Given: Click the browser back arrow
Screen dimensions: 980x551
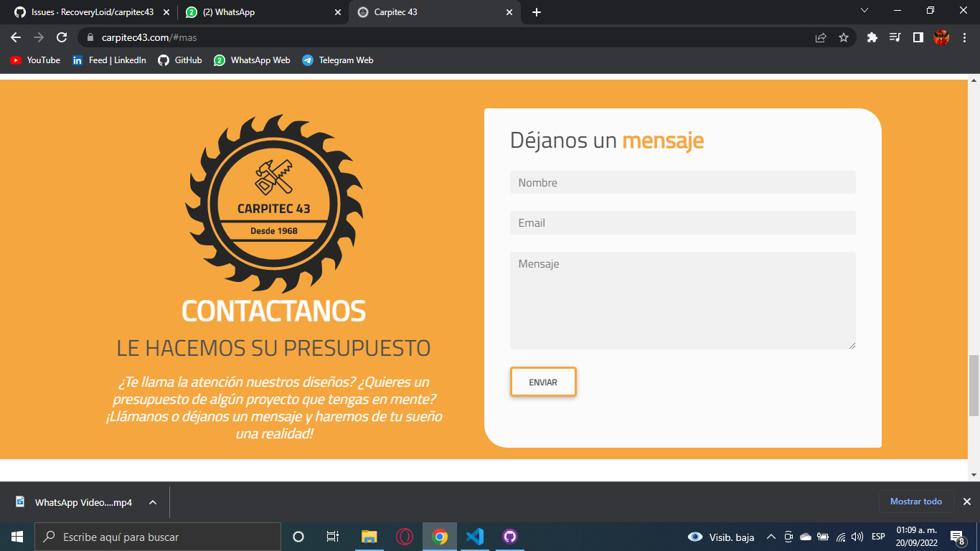Looking at the screenshot, I should point(14,37).
